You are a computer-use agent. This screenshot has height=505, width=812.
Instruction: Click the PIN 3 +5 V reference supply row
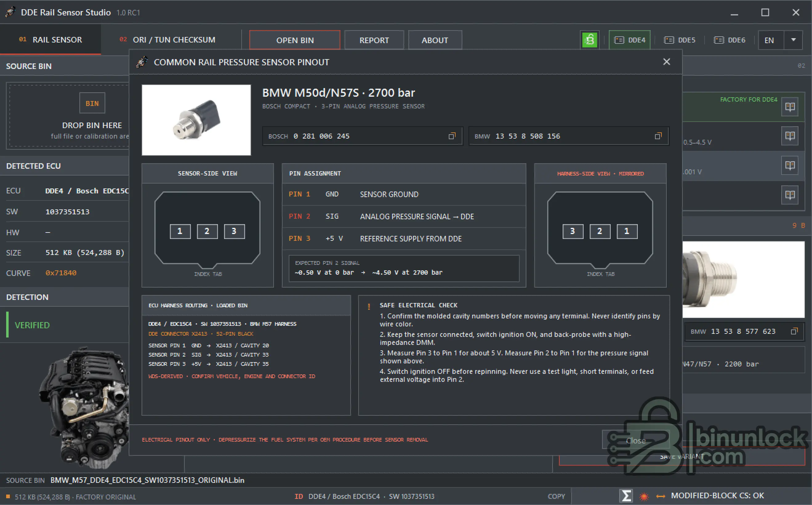(404, 239)
